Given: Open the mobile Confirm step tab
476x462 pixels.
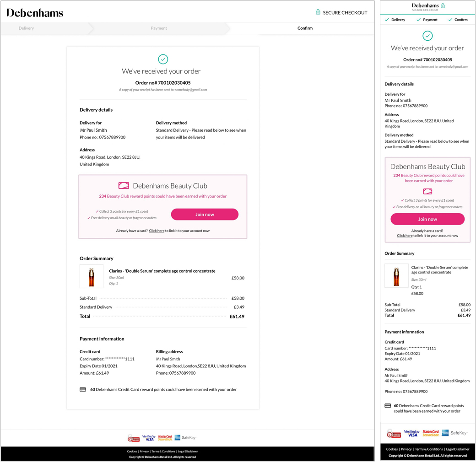Looking at the screenshot, I should click(x=458, y=20).
